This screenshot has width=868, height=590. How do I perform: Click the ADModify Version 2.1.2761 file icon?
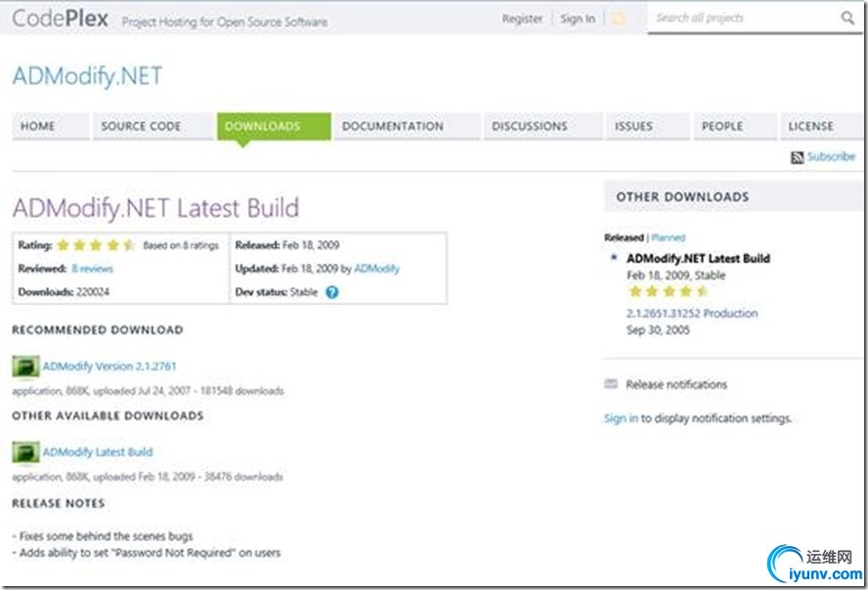(25, 366)
